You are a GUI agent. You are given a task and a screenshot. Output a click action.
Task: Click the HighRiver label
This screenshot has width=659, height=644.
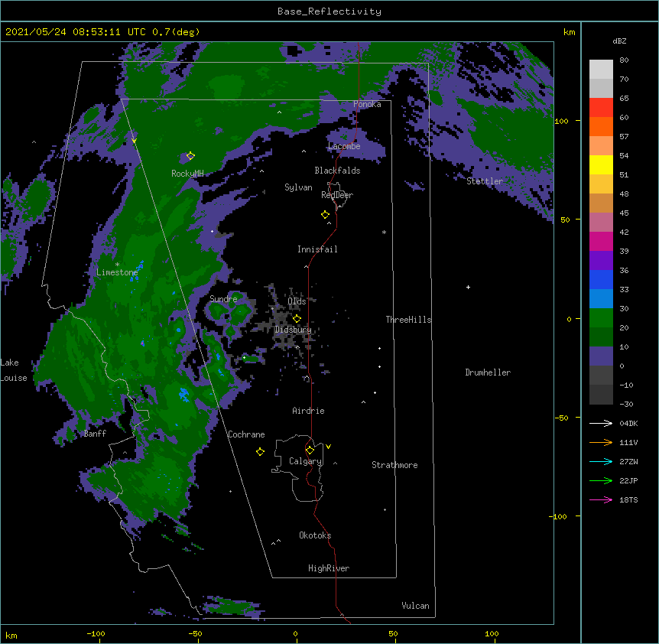(329, 568)
